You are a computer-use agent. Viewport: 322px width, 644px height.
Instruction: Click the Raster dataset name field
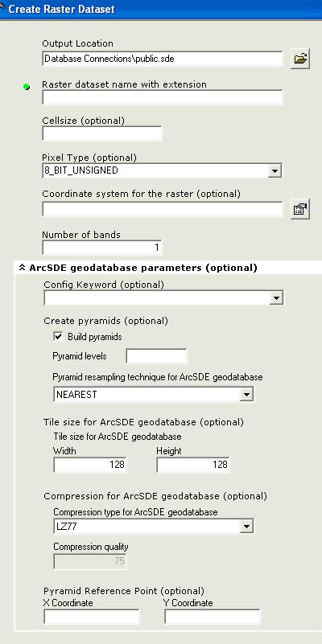coord(163,98)
